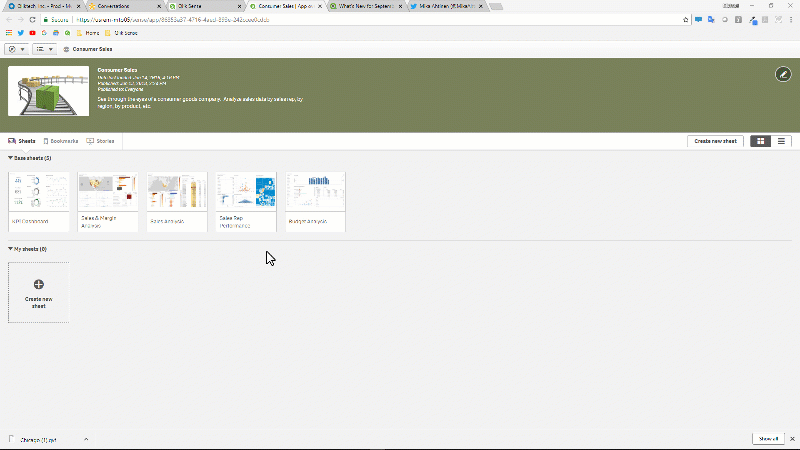This screenshot has height=450, width=800.
Task: Click the Create new sheet tile
Action: [x=39, y=293]
